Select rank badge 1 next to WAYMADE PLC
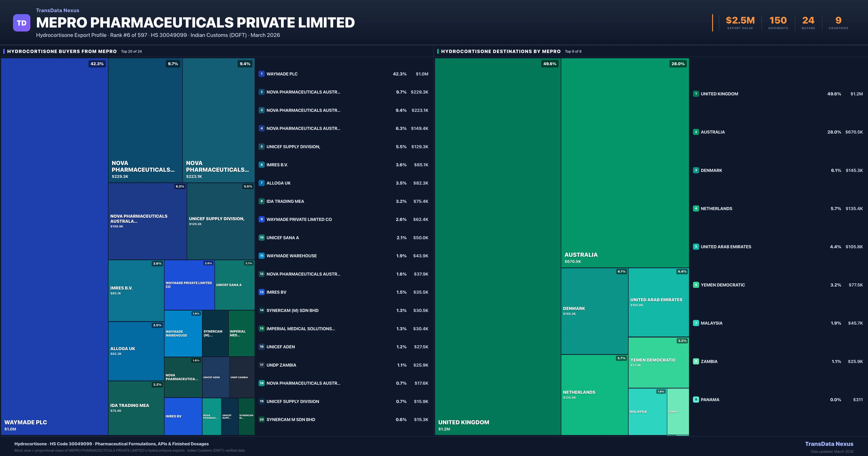Screen dimensions: 868x456 point(261,74)
